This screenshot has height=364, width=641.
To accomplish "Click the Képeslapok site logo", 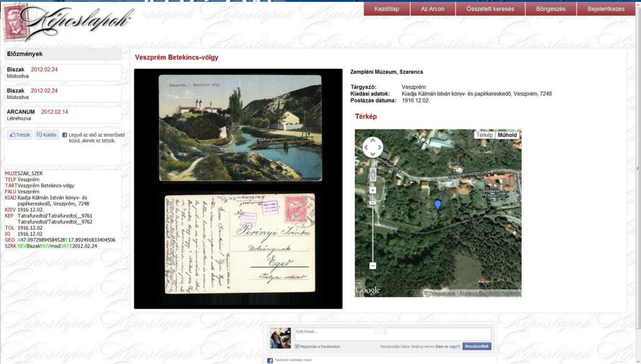I will [x=69, y=23].
